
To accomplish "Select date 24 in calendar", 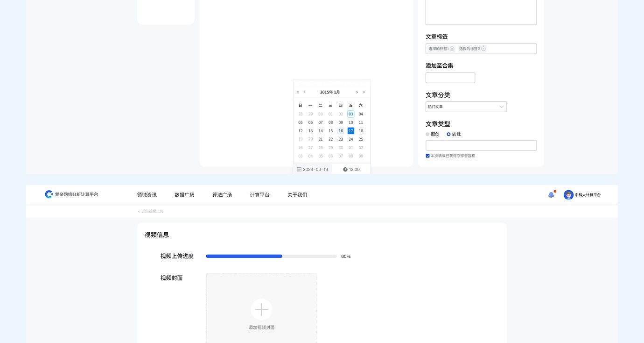I will (351, 139).
